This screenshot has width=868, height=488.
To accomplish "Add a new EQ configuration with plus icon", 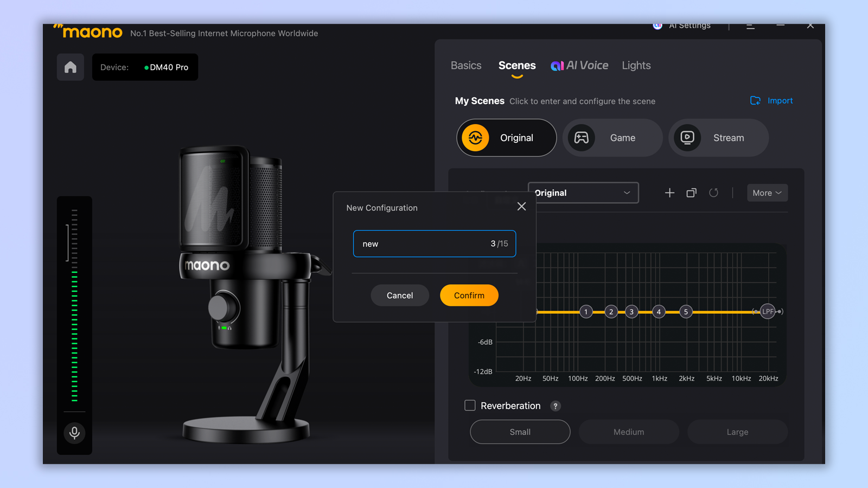I will tap(669, 192).
